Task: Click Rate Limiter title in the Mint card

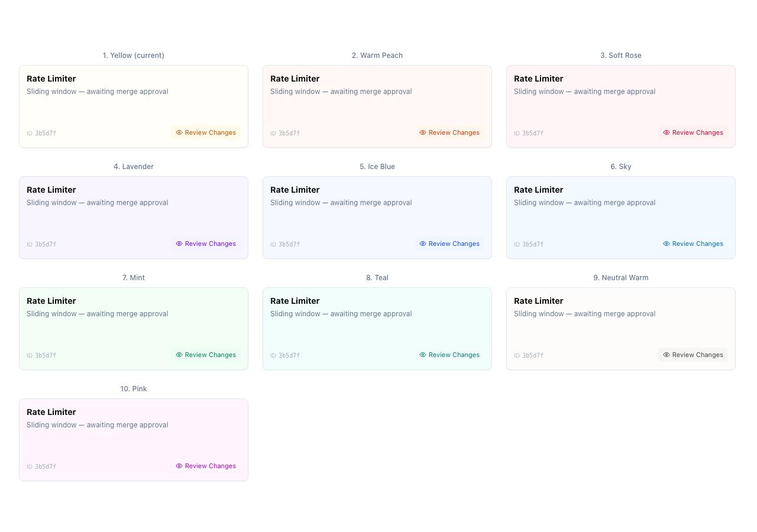Action: click(x=51, y=301)
